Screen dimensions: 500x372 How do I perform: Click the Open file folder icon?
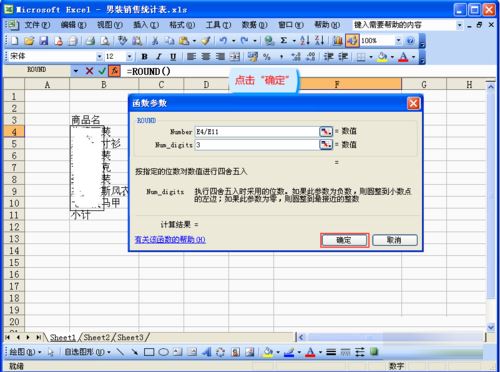pos(29,41)
